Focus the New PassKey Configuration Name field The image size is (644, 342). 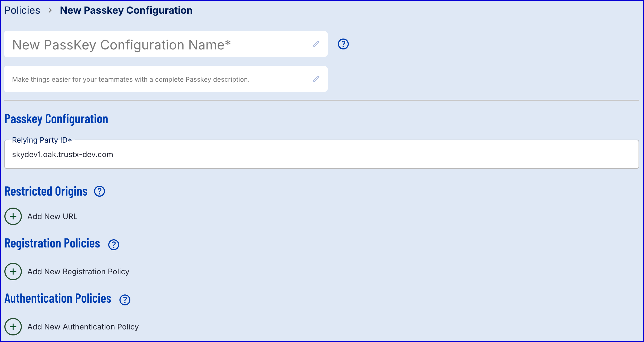(159, 45)
